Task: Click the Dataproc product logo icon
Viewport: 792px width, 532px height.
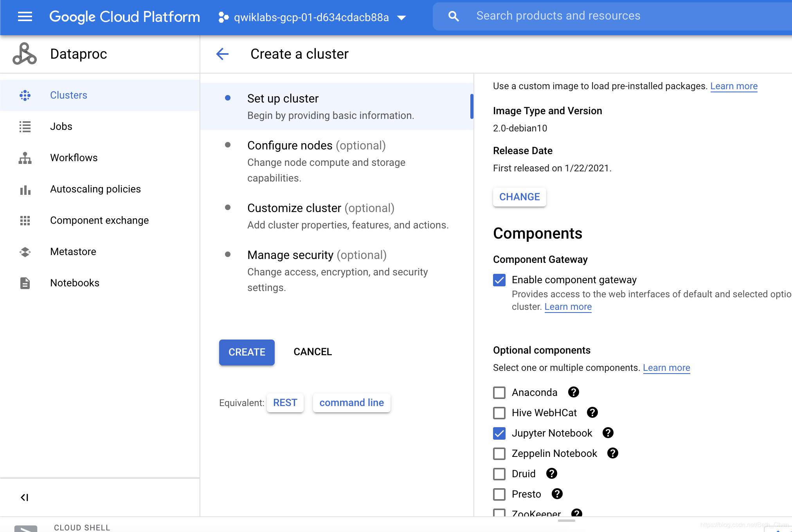Action: pyautogui.click(x=25, y=54)
